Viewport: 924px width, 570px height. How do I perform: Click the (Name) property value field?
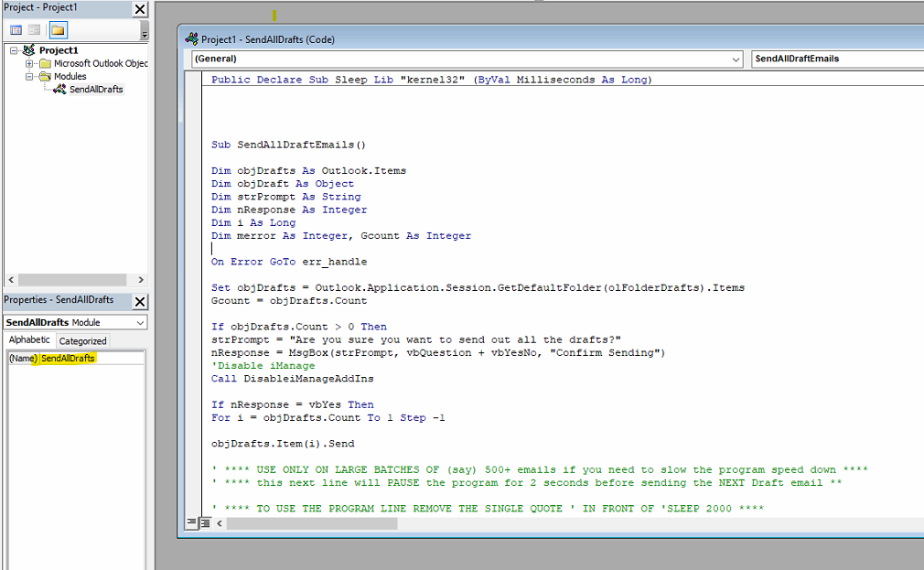coord(91,359)
